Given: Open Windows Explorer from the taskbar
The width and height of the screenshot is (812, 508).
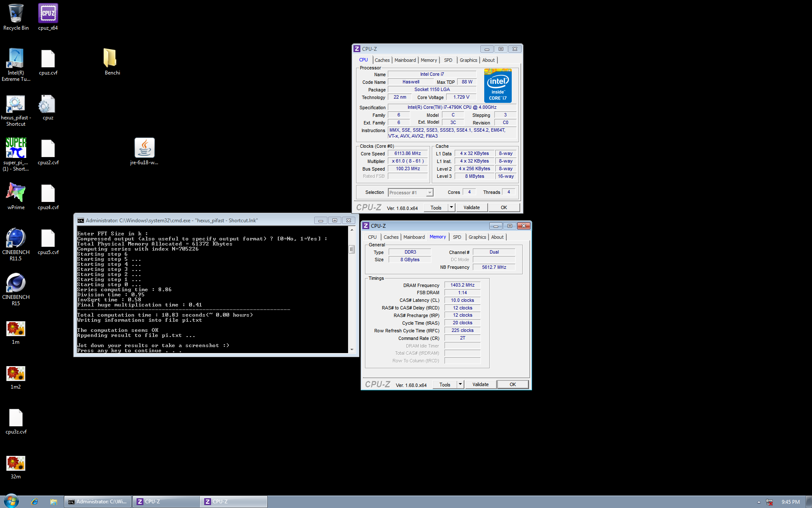Looking at the screenshot, I should [54, 502].
